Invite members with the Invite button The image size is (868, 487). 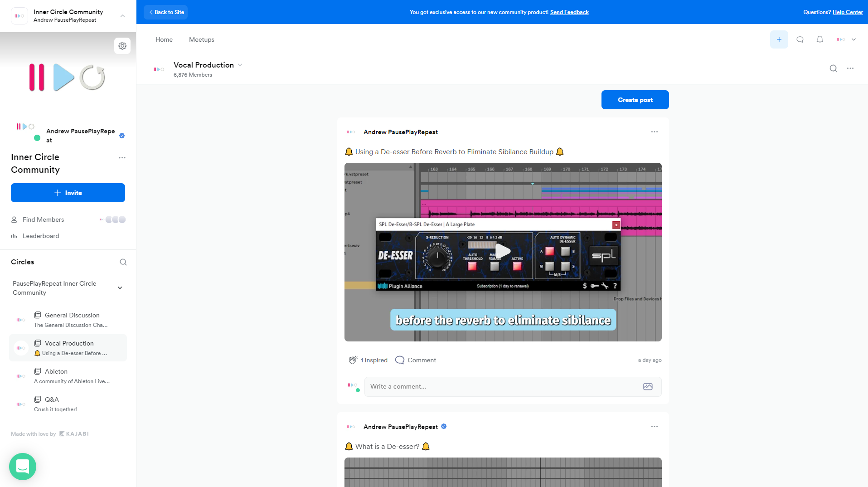click(x=68, y=193)
